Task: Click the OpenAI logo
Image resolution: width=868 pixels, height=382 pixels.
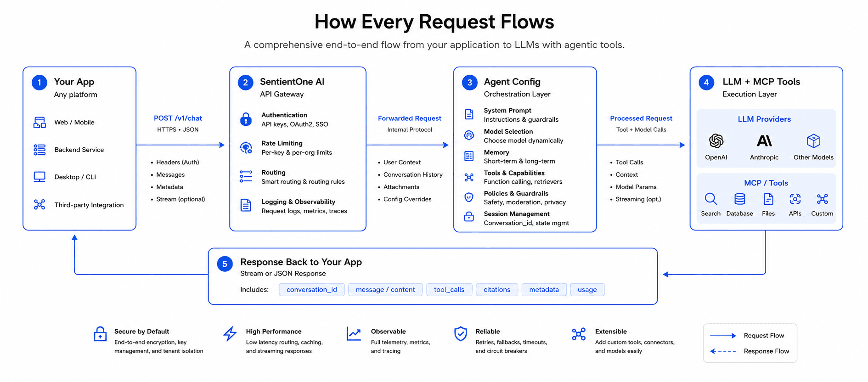Action: click(716, 141)
